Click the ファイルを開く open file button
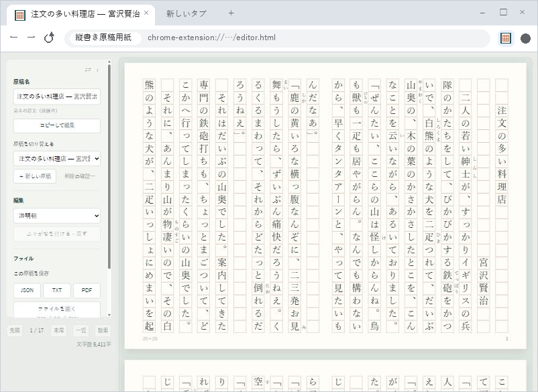Screen dimensions: 538x392 (57, 309)
